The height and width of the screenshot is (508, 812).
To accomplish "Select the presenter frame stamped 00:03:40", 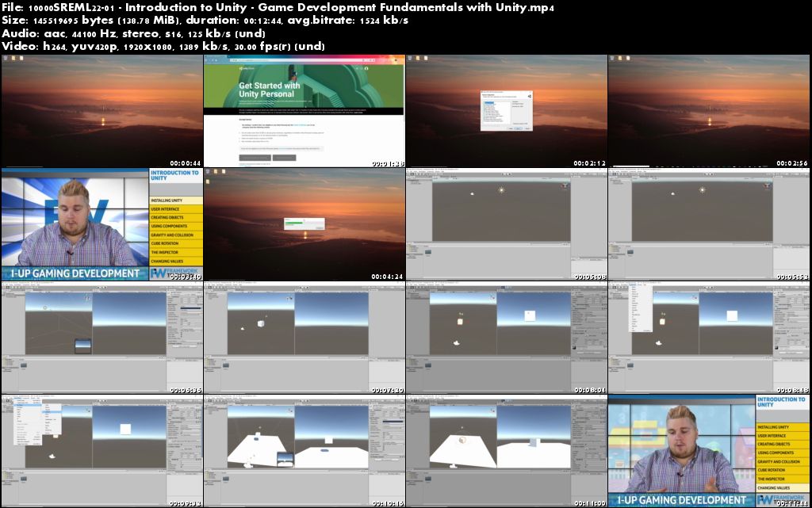I will tap(102, 224).
